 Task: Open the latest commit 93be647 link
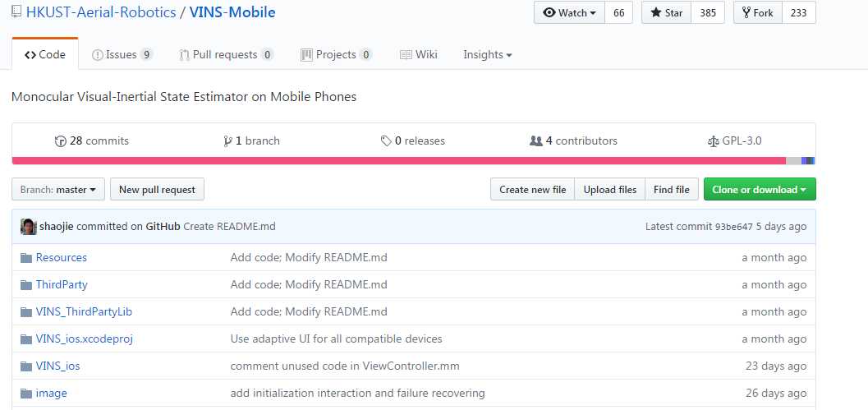point(733,227)
